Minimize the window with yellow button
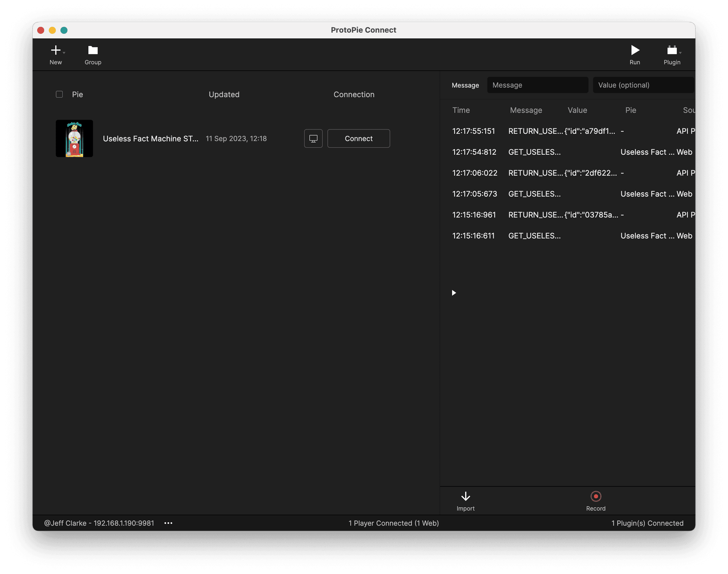 (52, 30)
